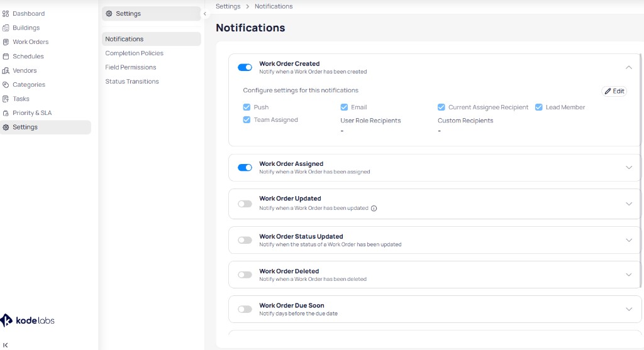This screenshot has height=350, width=644.
Task: Click the Vendors icon in sidebar
Action: pyautogui.click(x=5, y=70)
